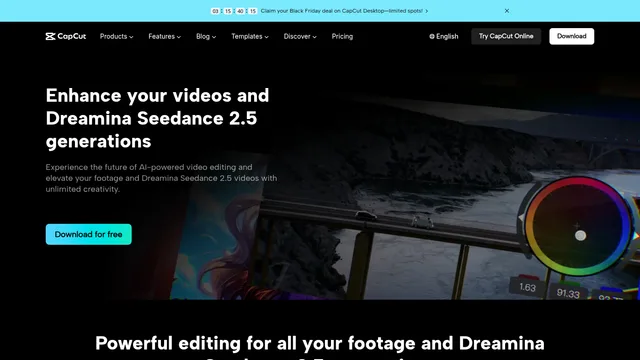
Task: Click the white Download button
Action: [571, 36]
